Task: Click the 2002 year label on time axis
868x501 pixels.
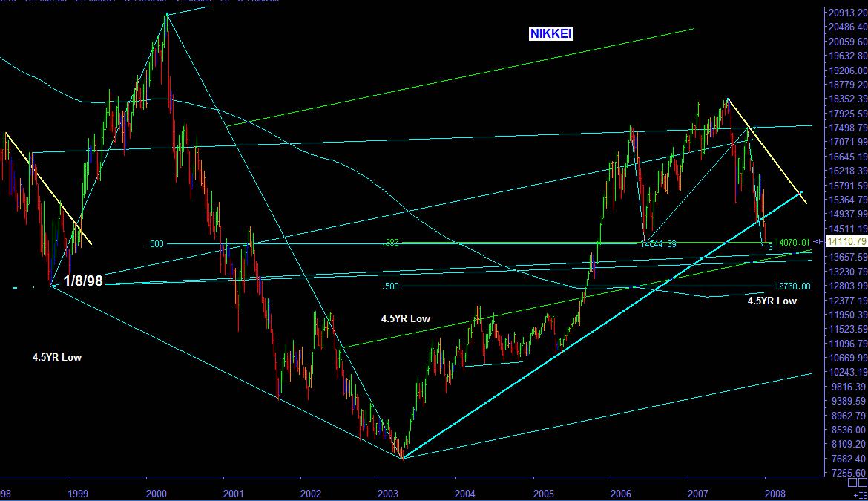Action: (x=311, y=494)
